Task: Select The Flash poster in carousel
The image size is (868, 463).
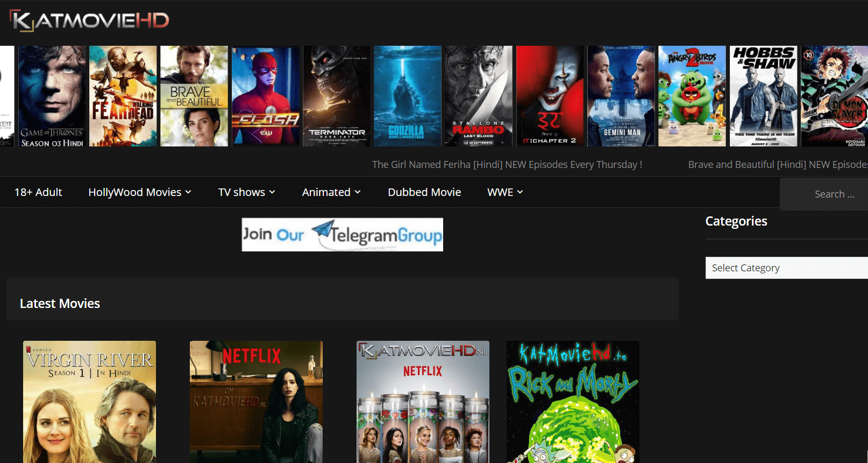Action: (265, 96)
